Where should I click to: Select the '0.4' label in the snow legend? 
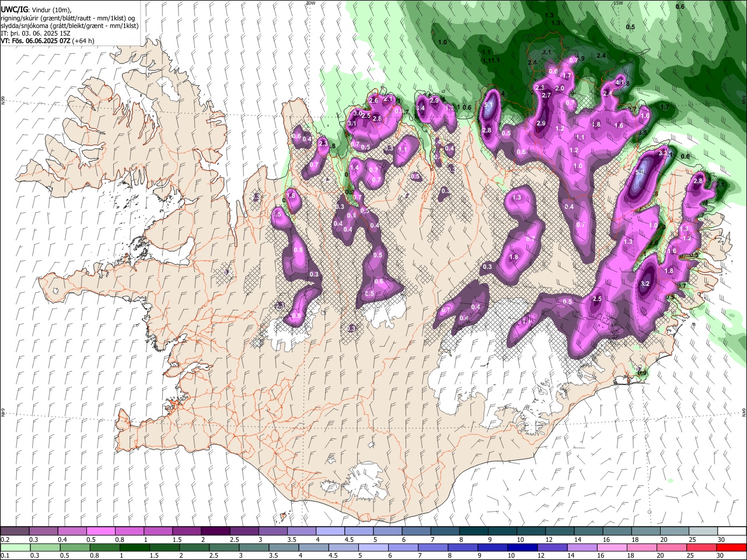tap(62, 540)
